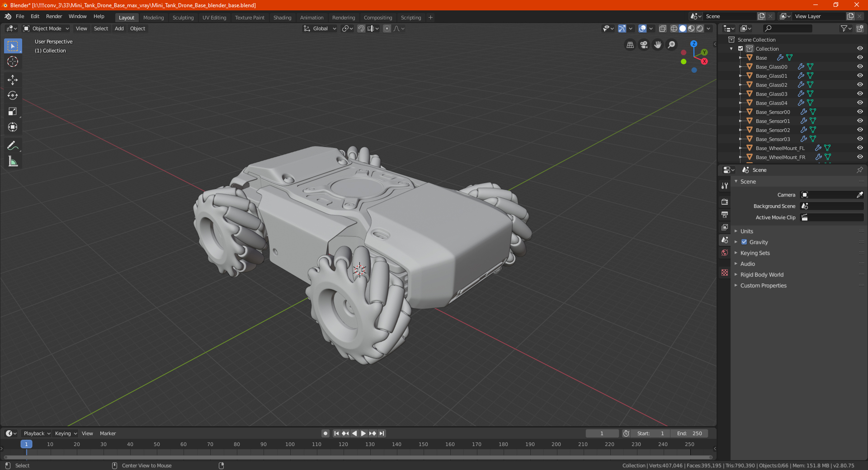The width and height of the screenshot is (868, 470).
Task: Open the Texture properties tab
Action: 725,273
